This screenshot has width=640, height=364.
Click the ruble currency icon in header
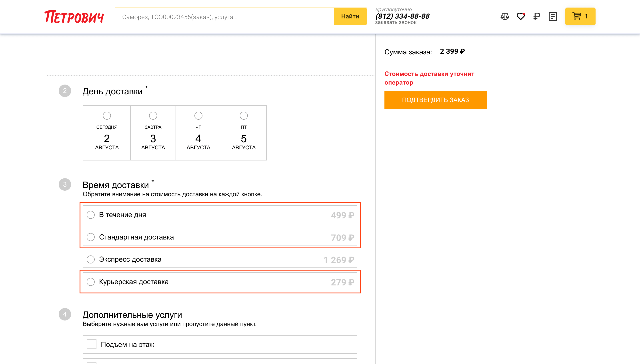[537, 16]
